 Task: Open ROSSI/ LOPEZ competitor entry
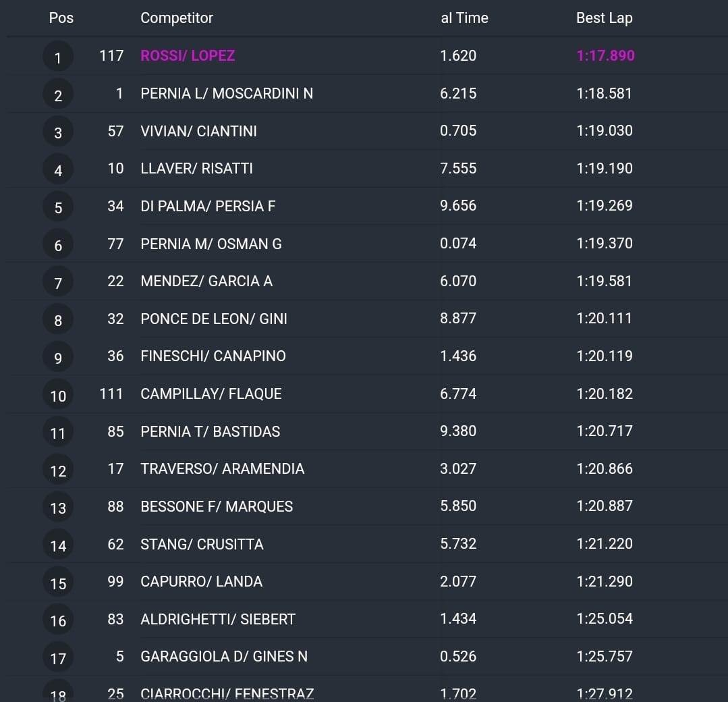188,55
